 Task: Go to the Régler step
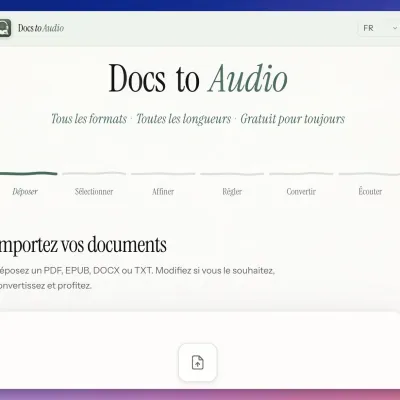pos(232,192)
